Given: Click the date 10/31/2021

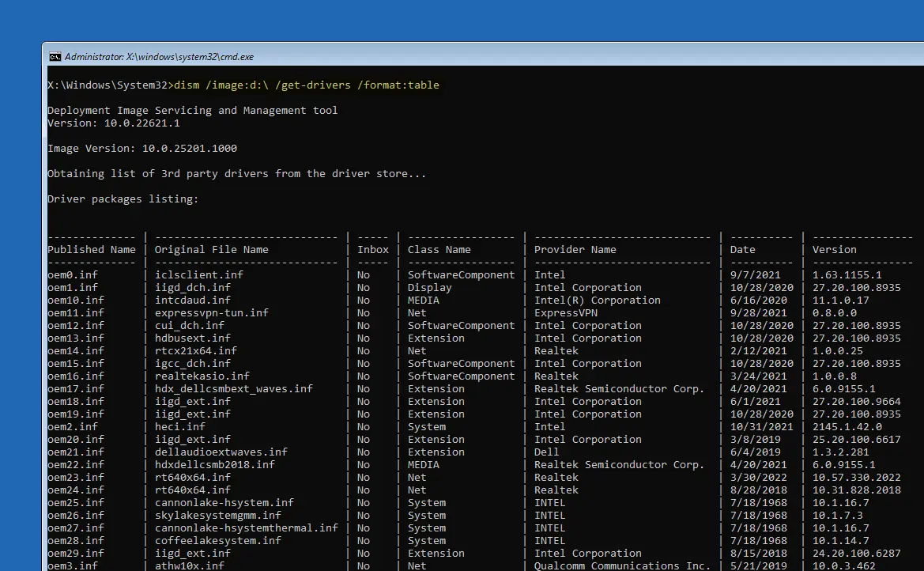Looking at the screenshot, I should (x=761, y=426).
